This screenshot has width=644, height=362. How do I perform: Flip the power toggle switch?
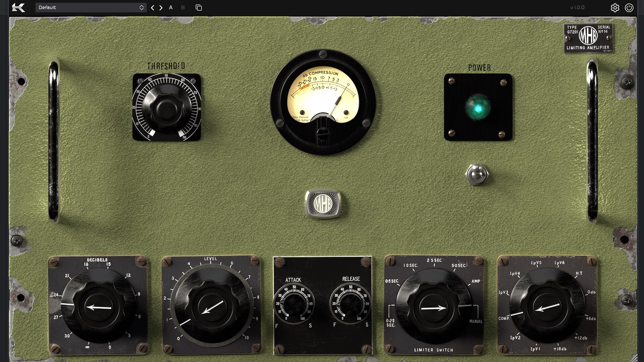click(x=477, y=174)
